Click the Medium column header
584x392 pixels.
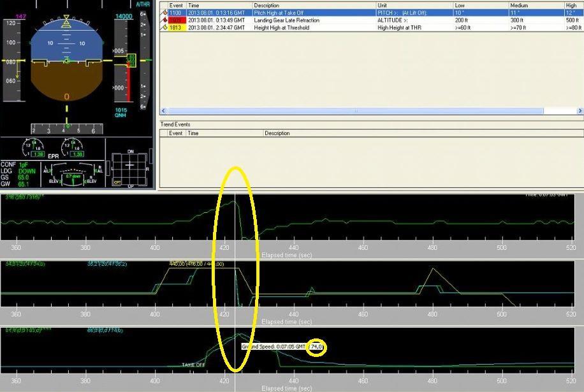[x=536, y=6]
